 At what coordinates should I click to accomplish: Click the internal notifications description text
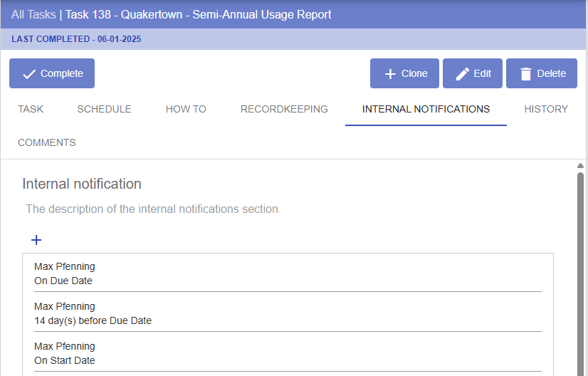coord(153,209)
